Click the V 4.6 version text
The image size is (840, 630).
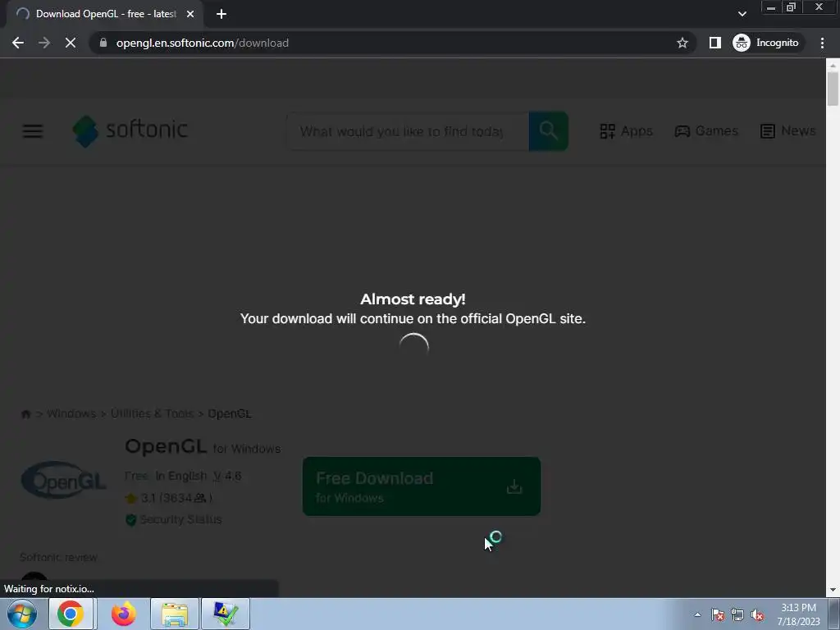pos(227,476)
